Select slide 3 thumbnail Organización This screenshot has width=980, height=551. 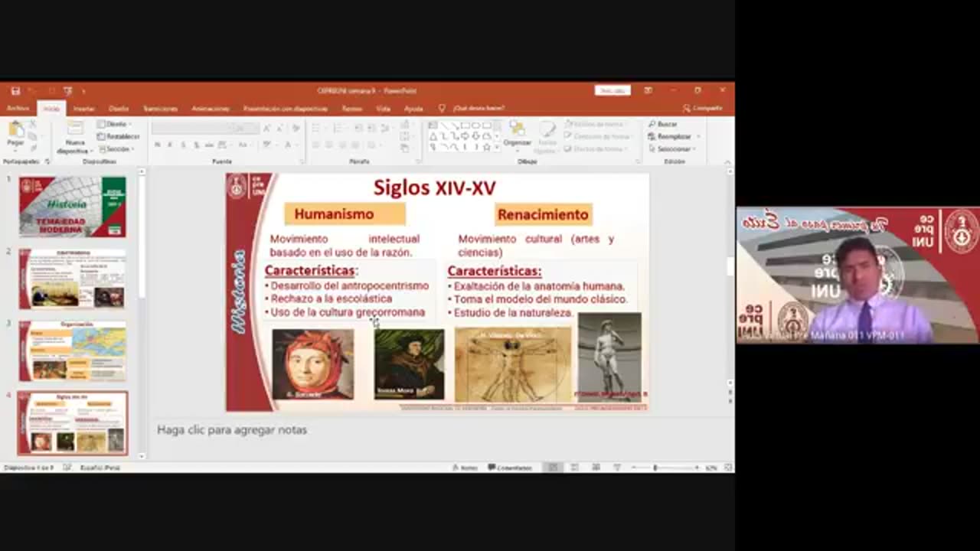73,350
